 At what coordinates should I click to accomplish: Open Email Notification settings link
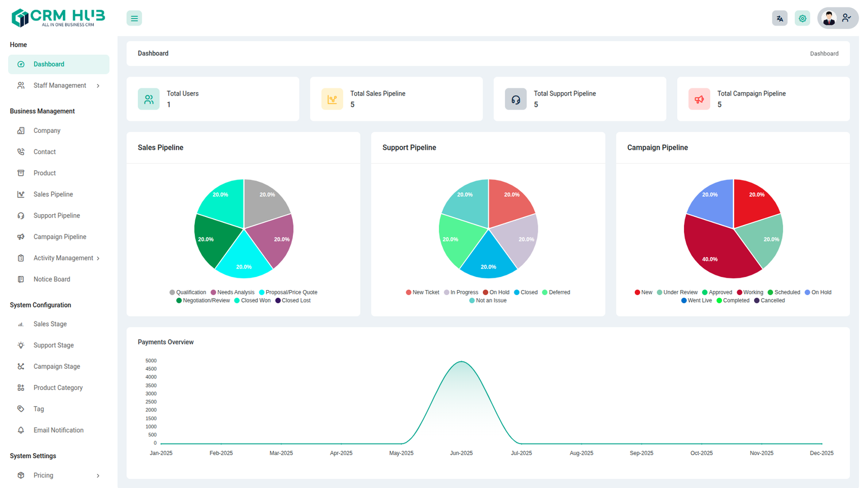coord(58,430)
